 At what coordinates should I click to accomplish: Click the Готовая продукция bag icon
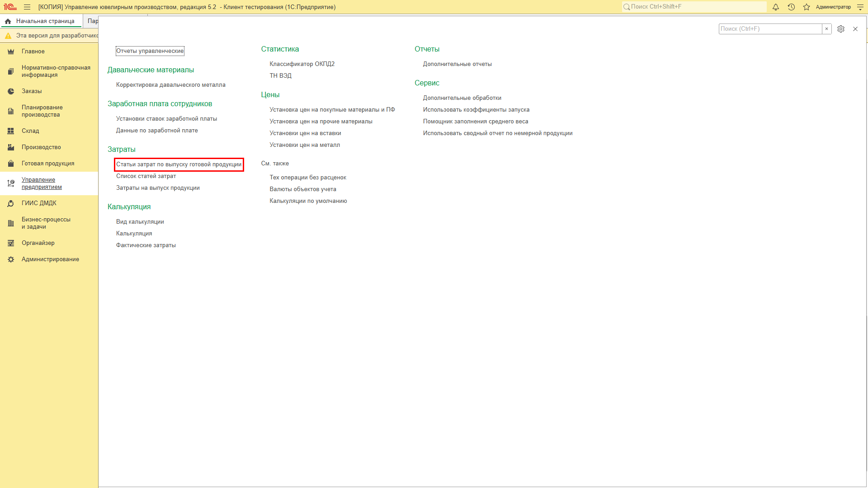pyautogui.click(x=11, y=164)
